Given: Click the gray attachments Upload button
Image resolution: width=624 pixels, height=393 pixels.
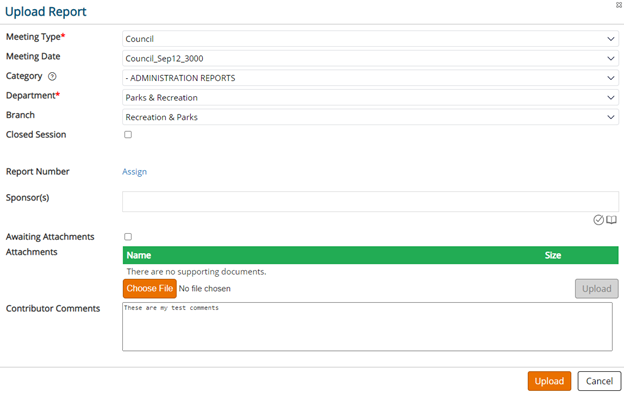Looking at the screenshot, I should pyautogui.click(x=597, y=289).
